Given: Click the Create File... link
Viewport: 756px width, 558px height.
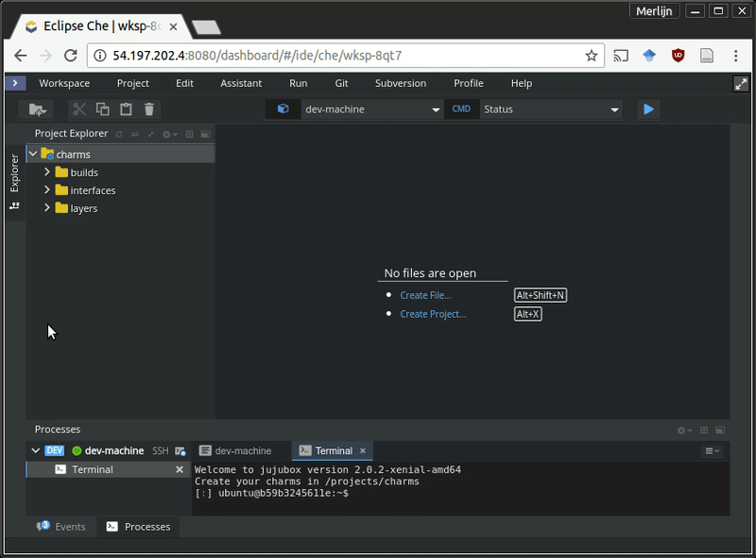Looking at the screenshot, I should click(425, 295).
